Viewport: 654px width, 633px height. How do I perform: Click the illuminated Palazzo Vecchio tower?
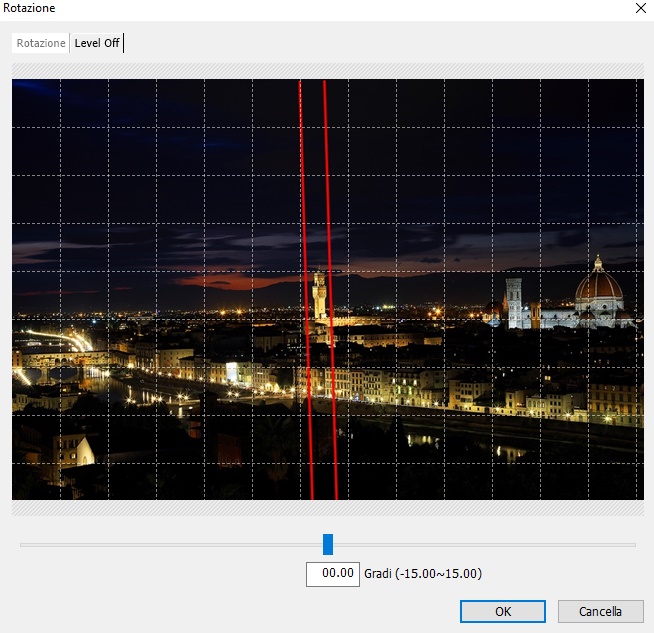point(319,295)
